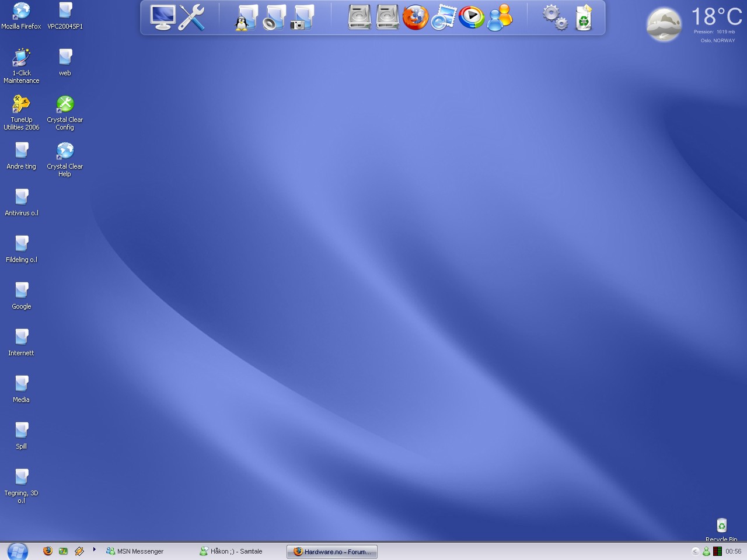Viewport: 747px width, 560px height.
Task: Click the green quick launch icon in taskbar
Action: (x=63, y=551)
